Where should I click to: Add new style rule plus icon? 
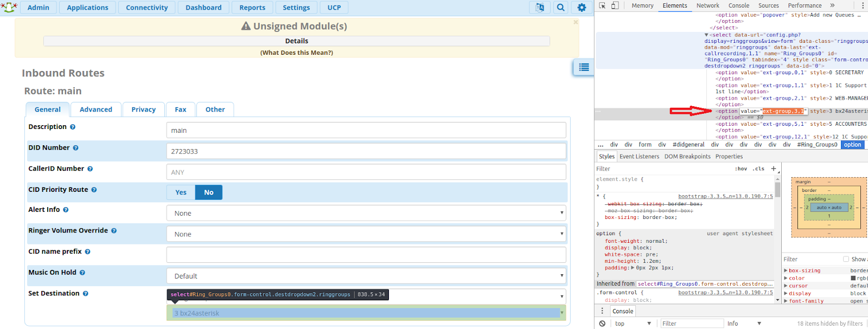pyautogui.click(x=774, y=169)
